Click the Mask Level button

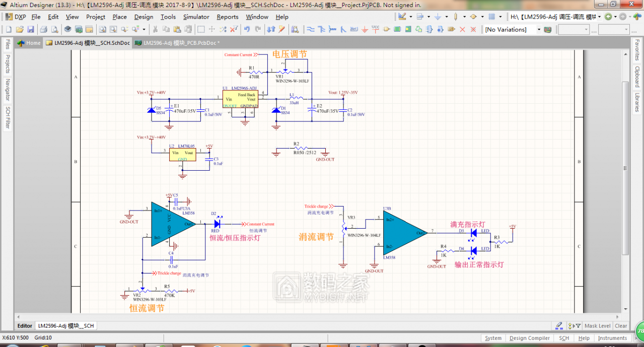[x=598, y=326]
